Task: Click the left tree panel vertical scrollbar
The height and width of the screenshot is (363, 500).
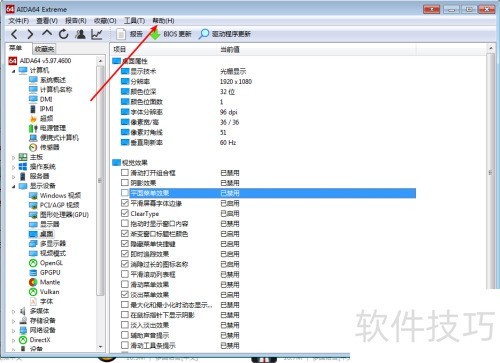Action: [100, 180]
